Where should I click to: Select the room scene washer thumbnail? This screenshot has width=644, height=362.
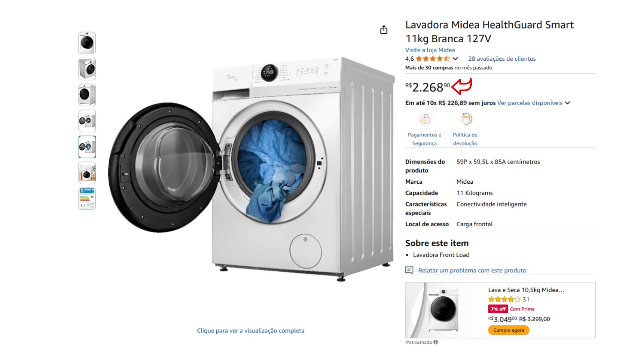coord(87,173)
